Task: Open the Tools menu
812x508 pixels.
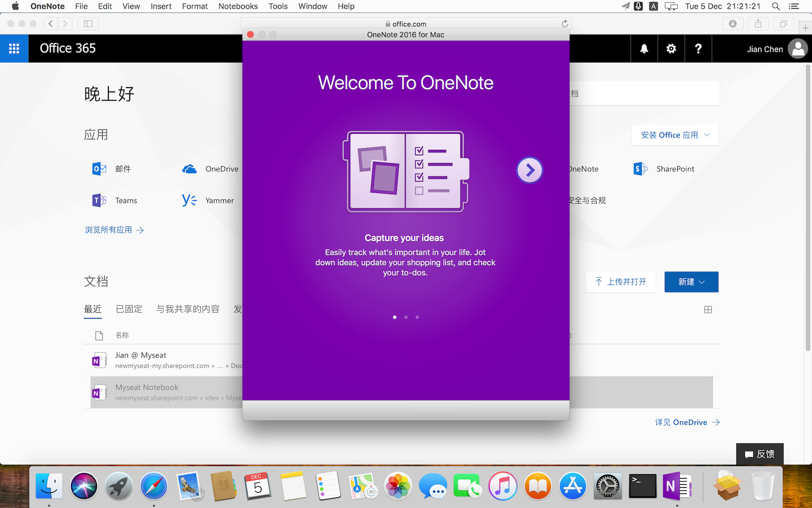Action: tap(278, 6)
